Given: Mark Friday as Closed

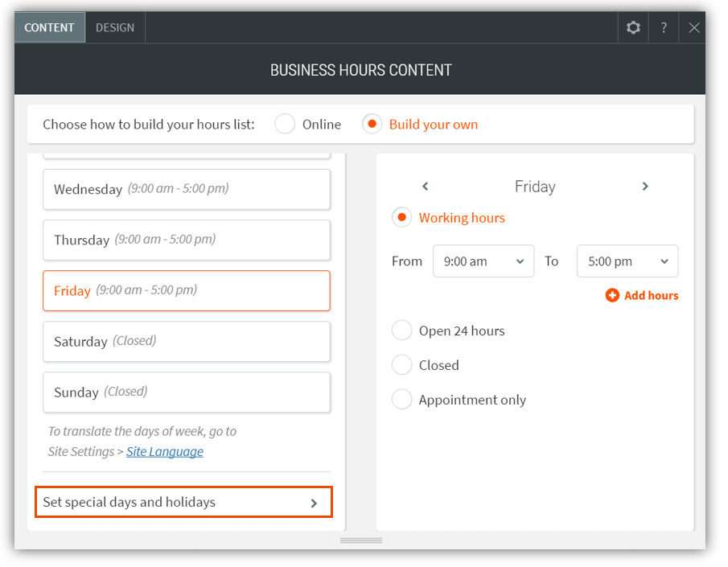Looking at the screenshot, I should [402, 365].
